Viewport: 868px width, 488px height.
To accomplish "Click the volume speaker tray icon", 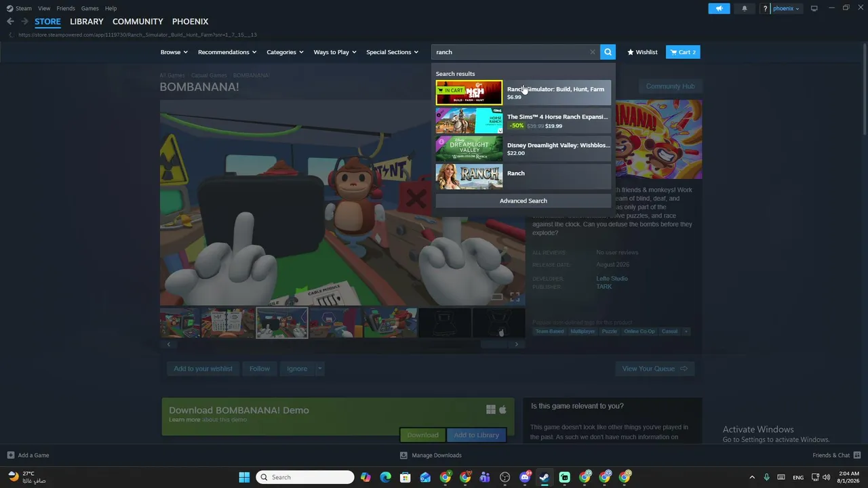I will click(x=826, y=477).
